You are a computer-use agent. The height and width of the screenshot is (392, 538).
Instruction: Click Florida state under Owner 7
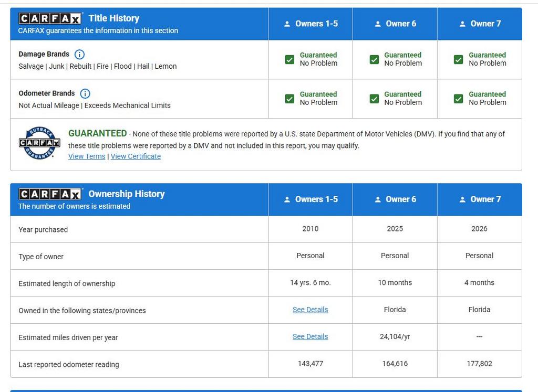pyautogui.click(x=479, y=310)
